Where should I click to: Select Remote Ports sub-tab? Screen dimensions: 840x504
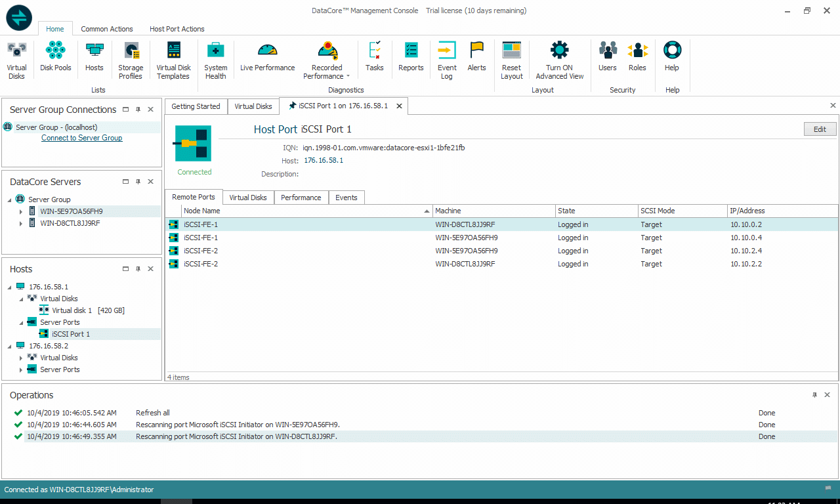tap(194, 197)
